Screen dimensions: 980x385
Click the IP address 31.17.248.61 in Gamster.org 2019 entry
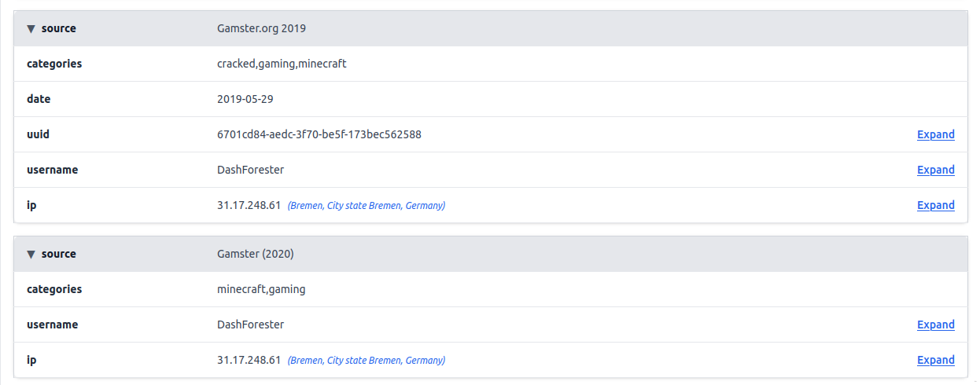tap(249, 205)
